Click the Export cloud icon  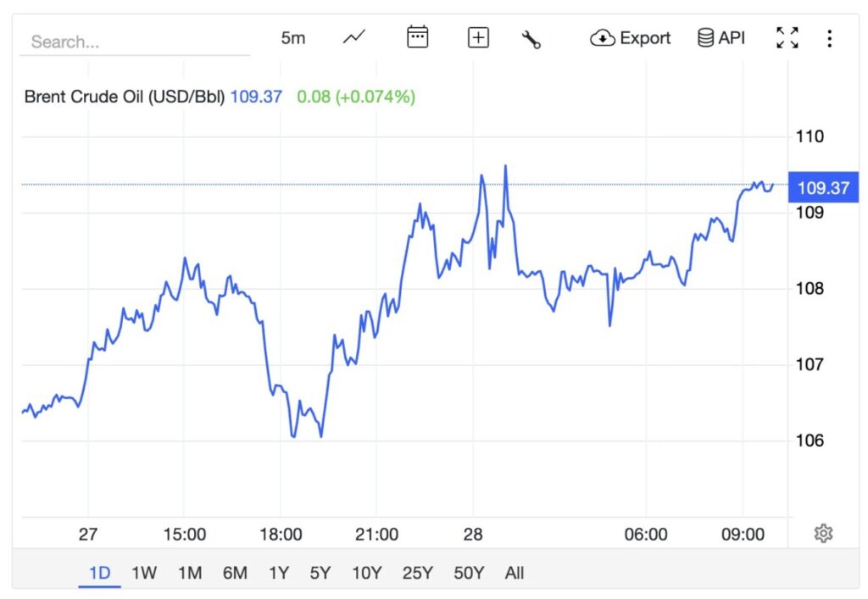(x=603, y=37)
